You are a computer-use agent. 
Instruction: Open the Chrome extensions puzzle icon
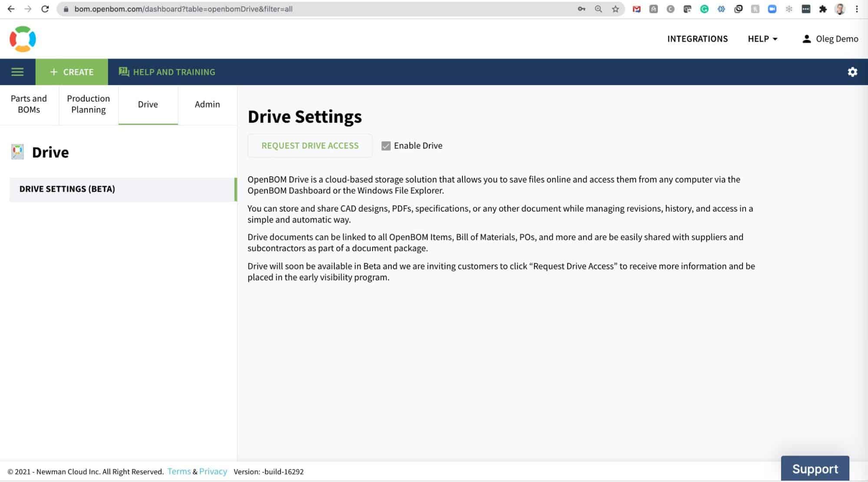click(823, 9)
